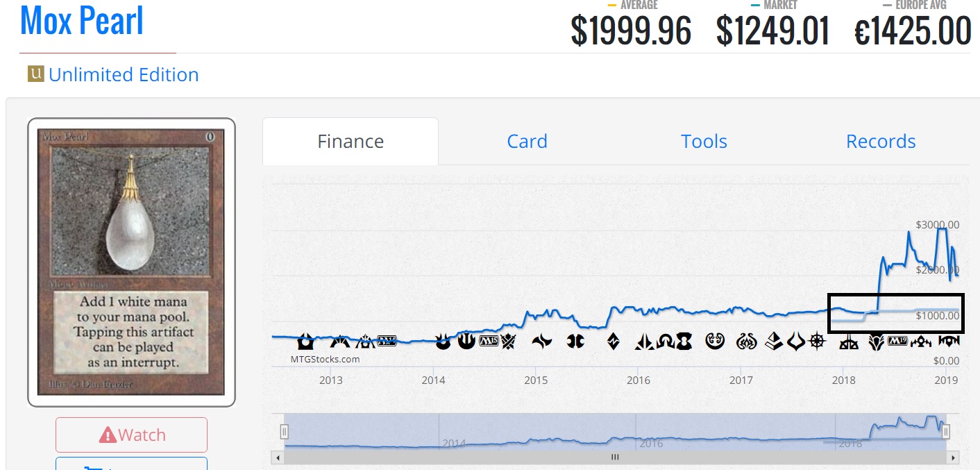Click the right arrow of chart scrollbar
Viewport: 980px width, 470px height.
[x=954, y=458]
